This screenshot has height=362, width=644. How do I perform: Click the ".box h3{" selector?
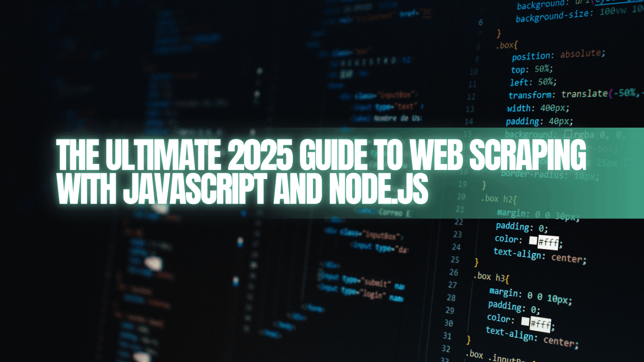pos(491,278)
